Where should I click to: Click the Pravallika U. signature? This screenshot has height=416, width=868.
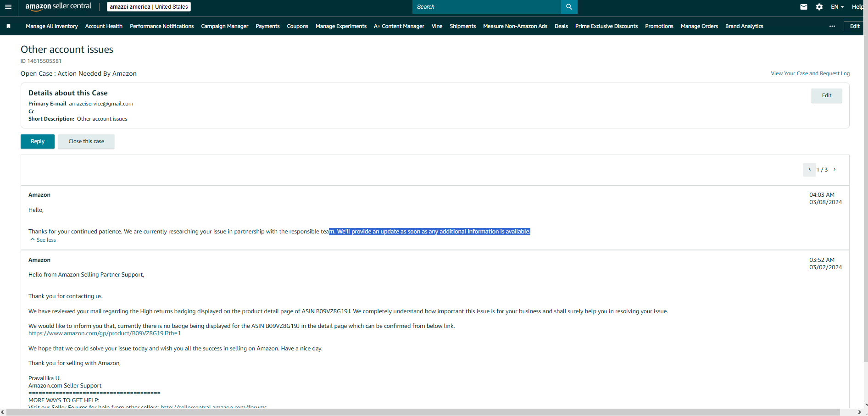(x=45, y=378)
